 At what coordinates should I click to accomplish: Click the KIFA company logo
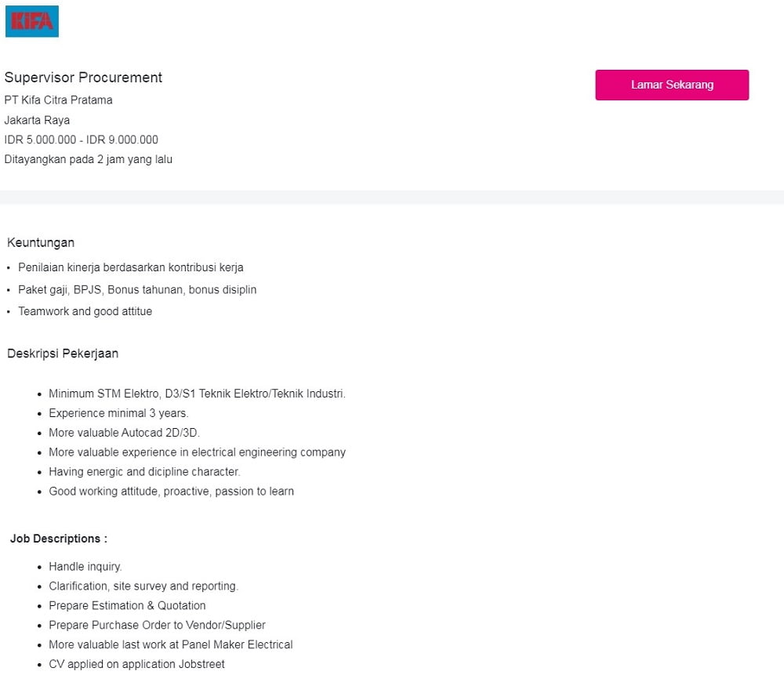(32, 21)
